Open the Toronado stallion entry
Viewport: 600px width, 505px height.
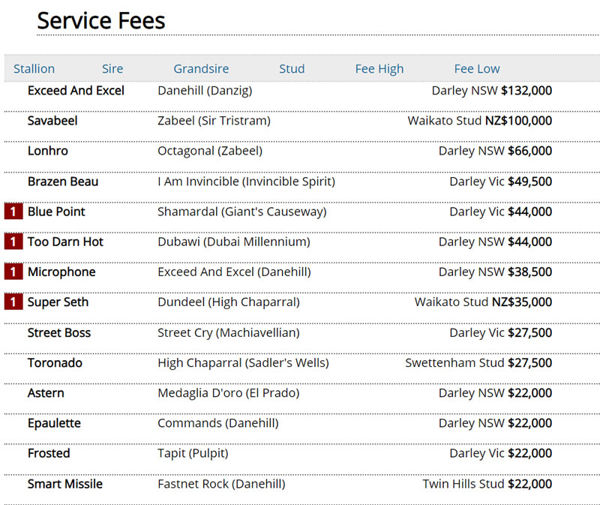click(x=55, y=363)
